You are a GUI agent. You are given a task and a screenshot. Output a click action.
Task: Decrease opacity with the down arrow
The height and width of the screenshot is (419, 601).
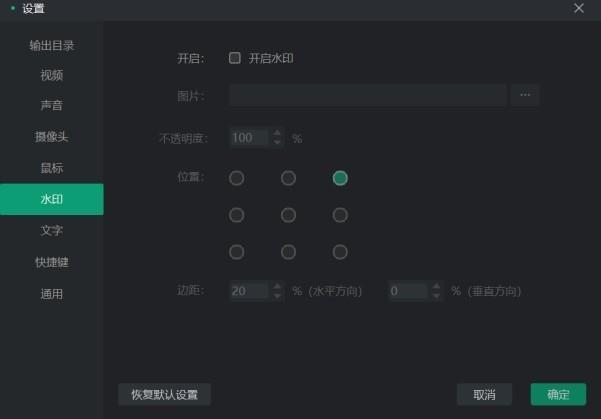click(x=277, y=142)
